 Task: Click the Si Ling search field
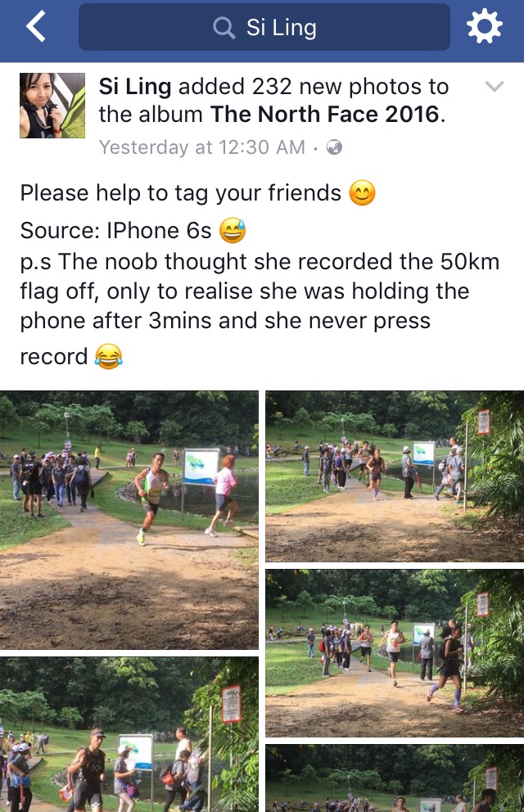tap(264, 28)
